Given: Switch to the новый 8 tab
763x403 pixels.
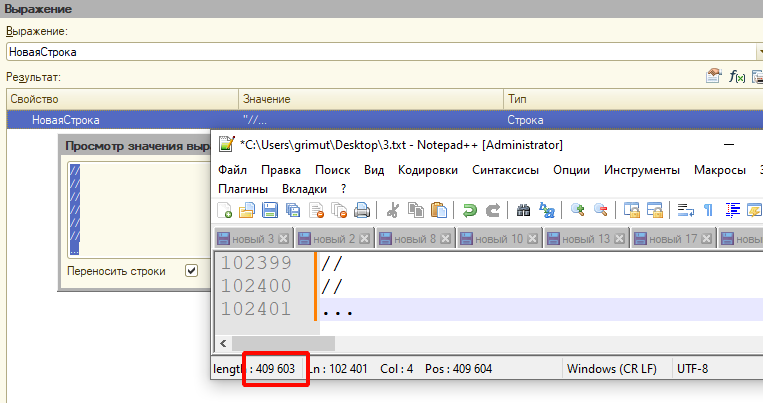Looking at the screenshot, I should click(x=415, y=239).
